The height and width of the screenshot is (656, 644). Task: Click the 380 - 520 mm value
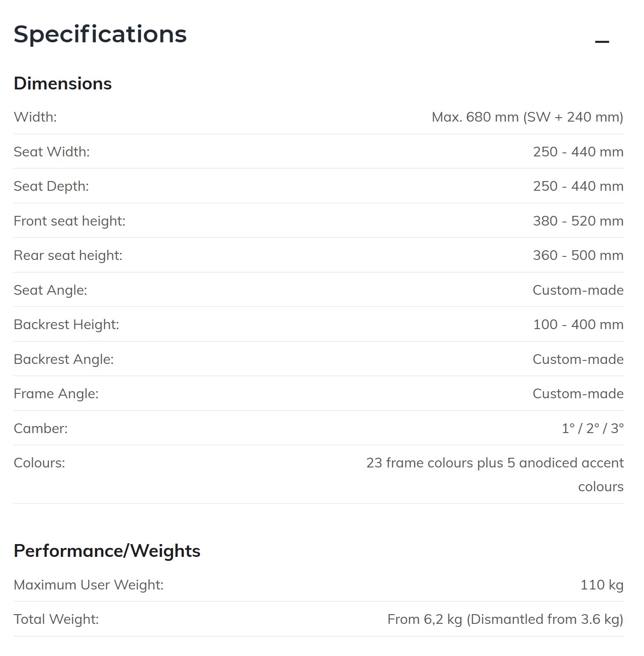[578, 221]
